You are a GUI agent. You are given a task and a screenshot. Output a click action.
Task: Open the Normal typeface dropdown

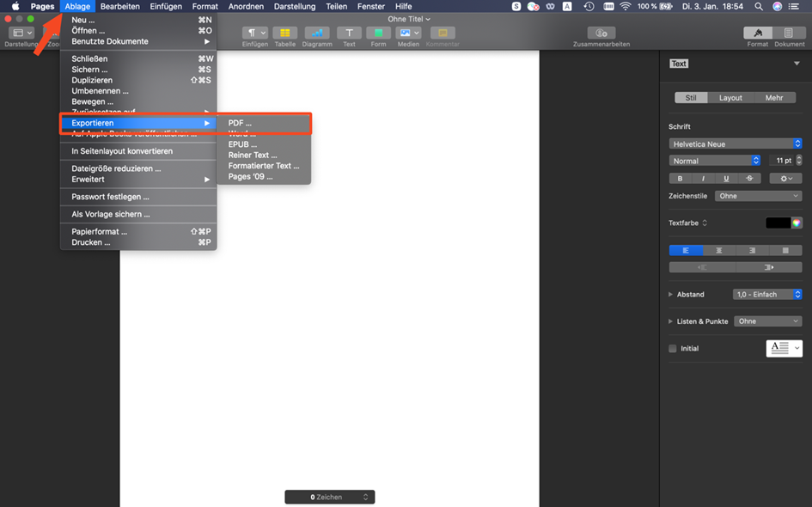tap(715, 161)
